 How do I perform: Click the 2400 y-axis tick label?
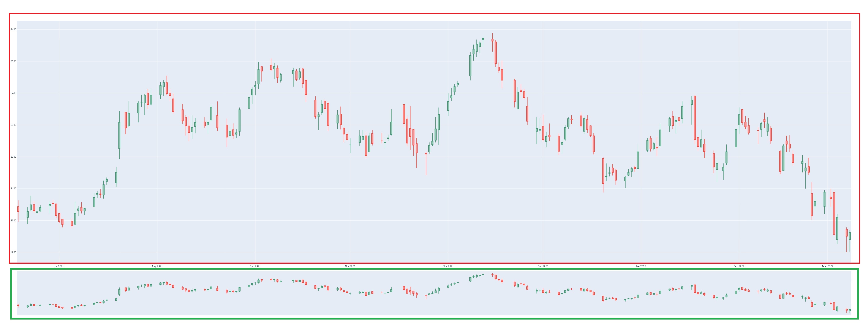(x=13, y=93)
